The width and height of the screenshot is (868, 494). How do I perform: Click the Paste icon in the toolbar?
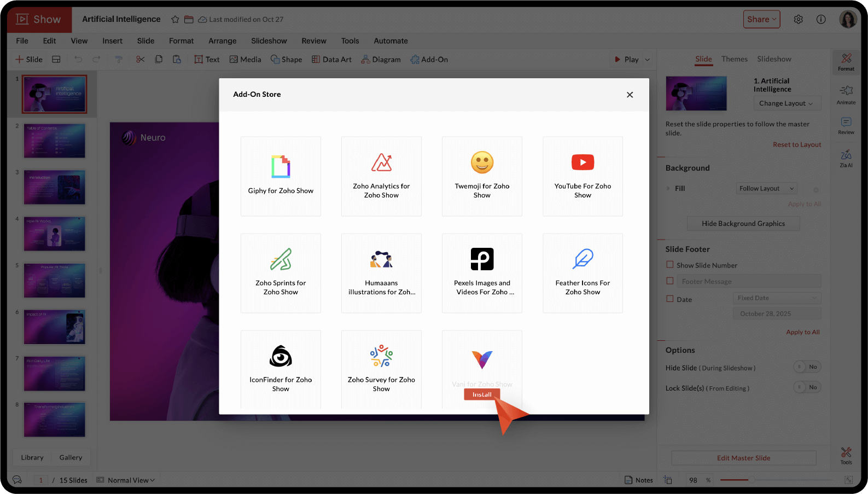(x=177, y=59)
